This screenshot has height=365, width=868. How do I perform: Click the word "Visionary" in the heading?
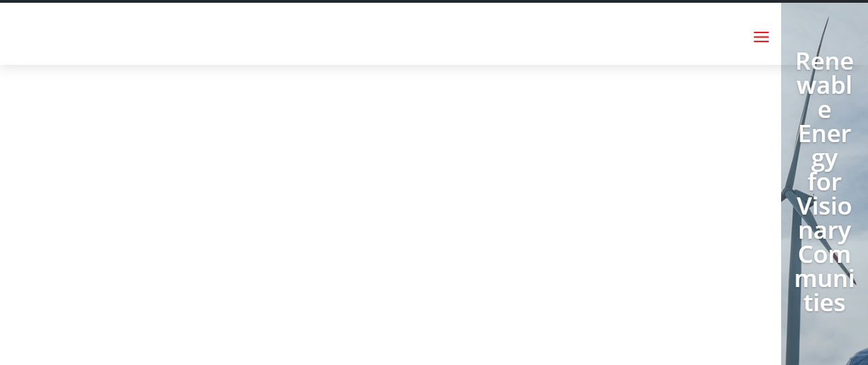pos(825,218)
